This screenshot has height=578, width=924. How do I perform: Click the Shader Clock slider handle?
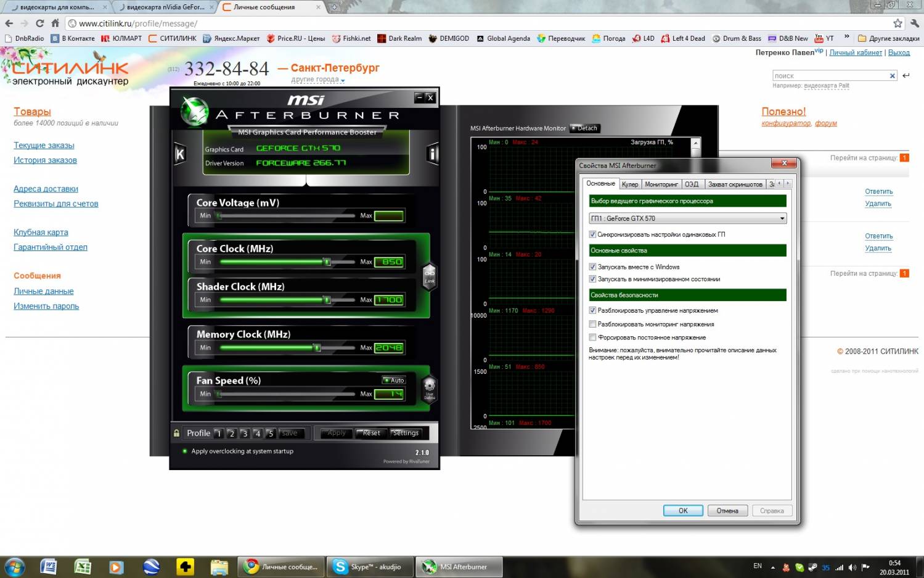tap(327, 300)
